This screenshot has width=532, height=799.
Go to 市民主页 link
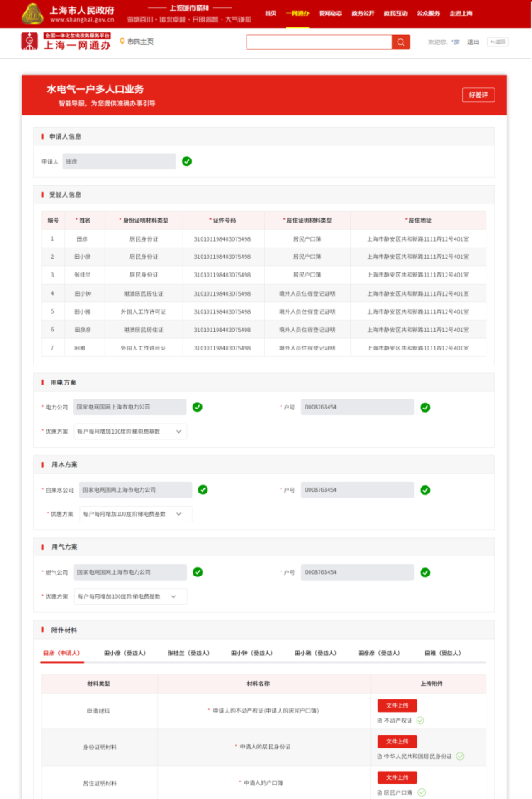pyautogui.click(x=140, y=42)
